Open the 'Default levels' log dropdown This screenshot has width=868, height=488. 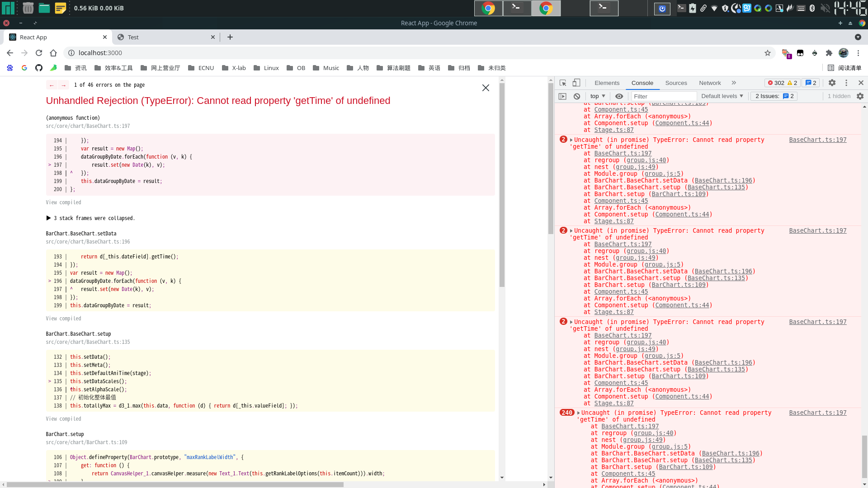722,96
